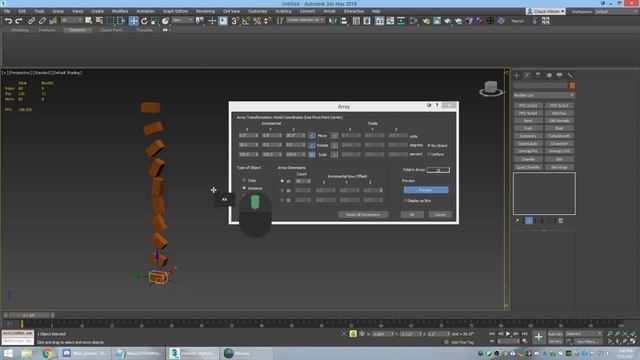640x360 pixels.
Task: Open the Graph Editors menu
Action: click(176, 11)
